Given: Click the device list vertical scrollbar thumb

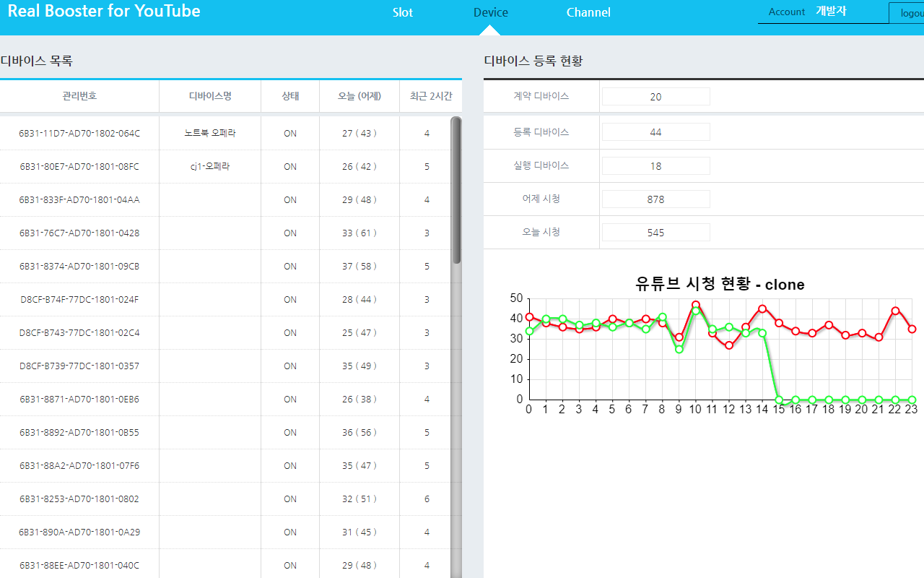Looking at the screenshot, I should pyautogui.click(x=456, y=190).
